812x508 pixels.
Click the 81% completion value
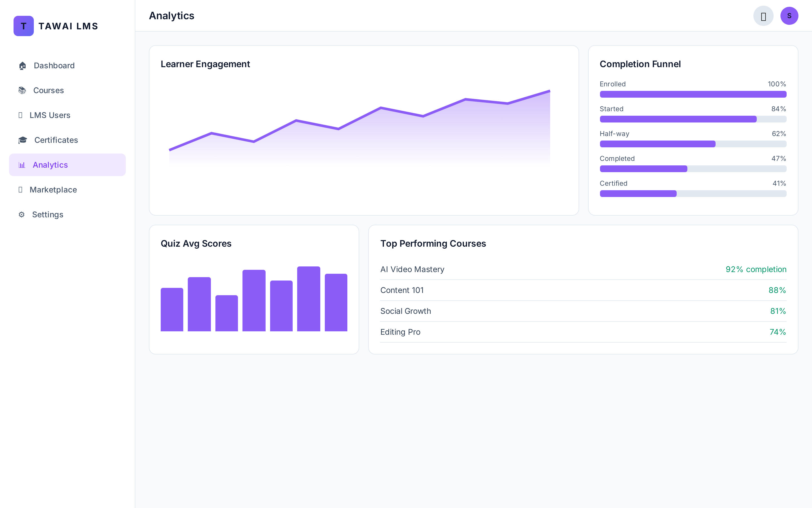click(x=778, y=311)
